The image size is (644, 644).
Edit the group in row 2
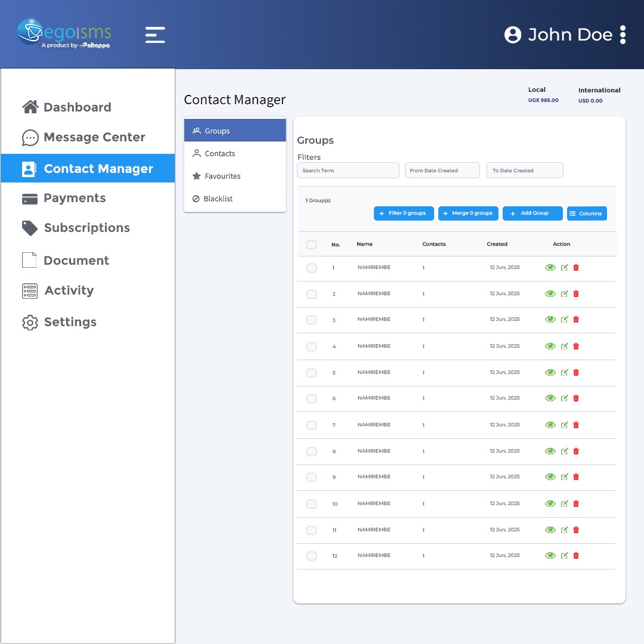tap(564, 293)
